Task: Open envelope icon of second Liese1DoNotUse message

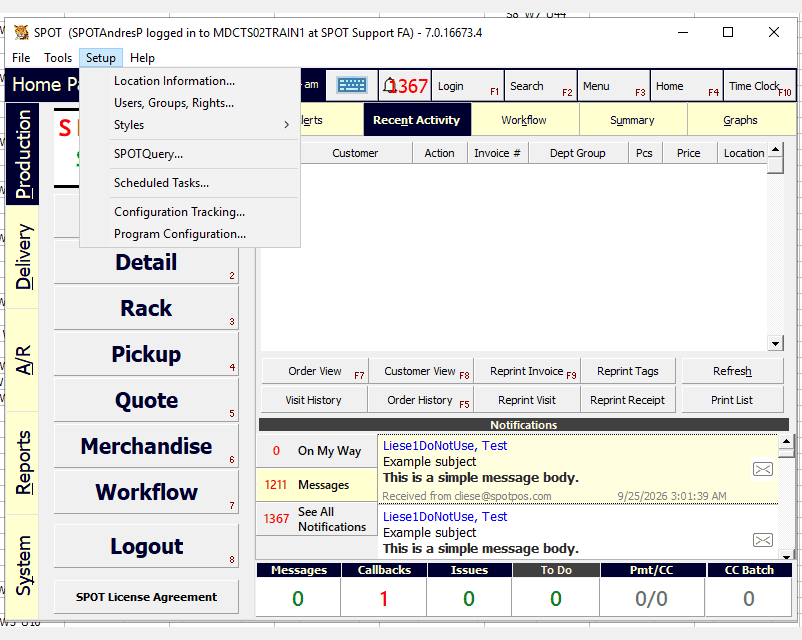Action: point(763,540)
